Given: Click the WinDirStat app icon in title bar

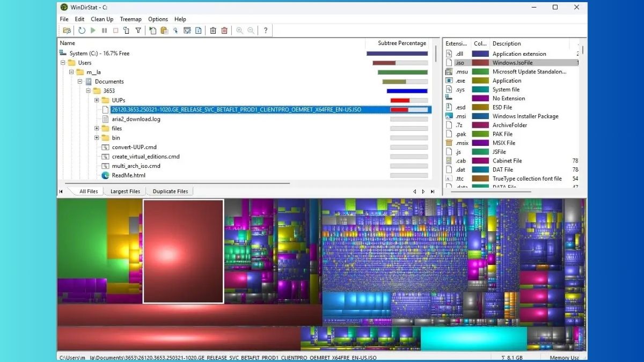Looking at the screenshot, I should [x=64, y=7].
